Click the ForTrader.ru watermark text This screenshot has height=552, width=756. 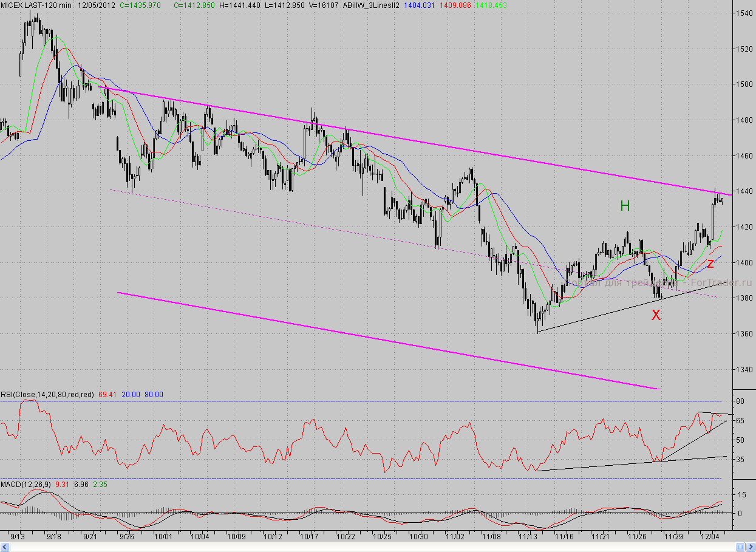coord(720,283)
